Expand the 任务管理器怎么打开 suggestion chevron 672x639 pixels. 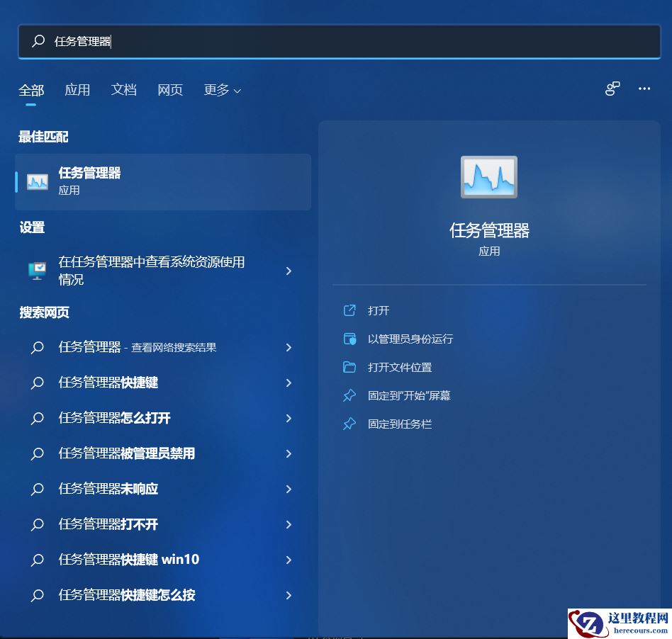[289, 418]
